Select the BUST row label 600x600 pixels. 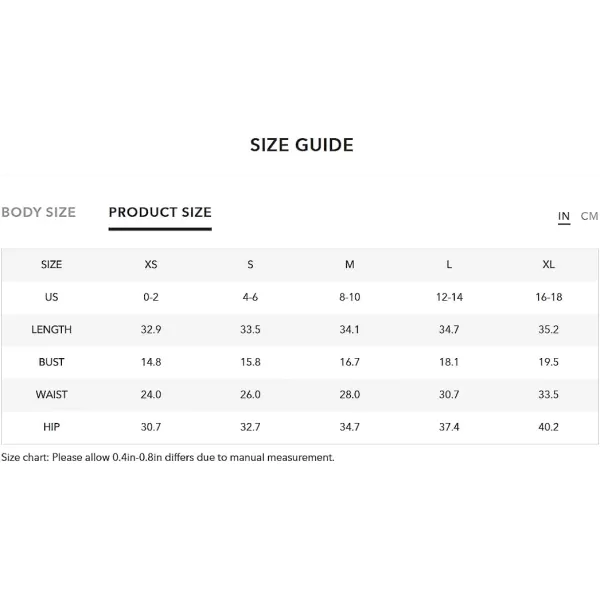[51, 362]
